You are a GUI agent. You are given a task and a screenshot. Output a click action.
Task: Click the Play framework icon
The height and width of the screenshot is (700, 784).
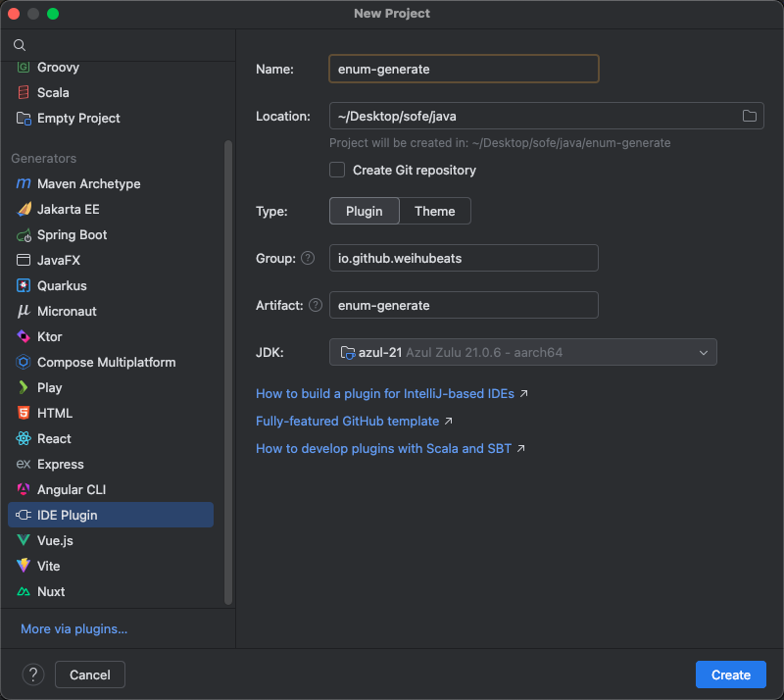tap(23, 388)
